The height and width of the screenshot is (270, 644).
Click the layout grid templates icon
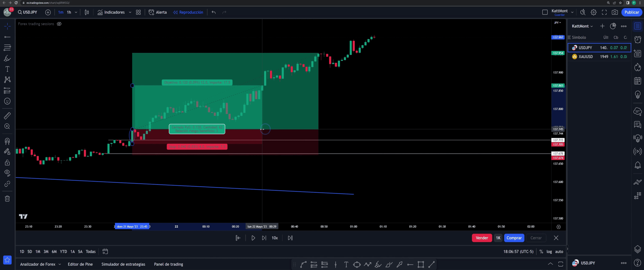tap(138, 12)
